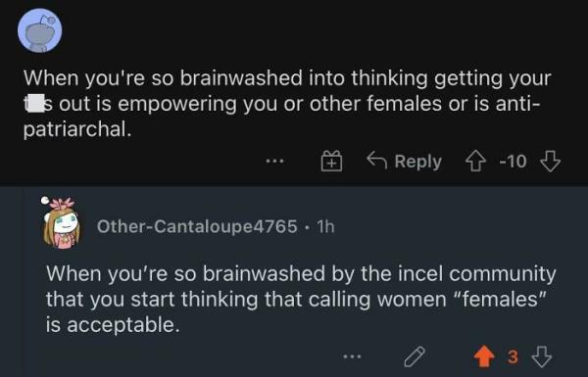
Task: Open three-dot menu on top comment
Action: [274, 162]
